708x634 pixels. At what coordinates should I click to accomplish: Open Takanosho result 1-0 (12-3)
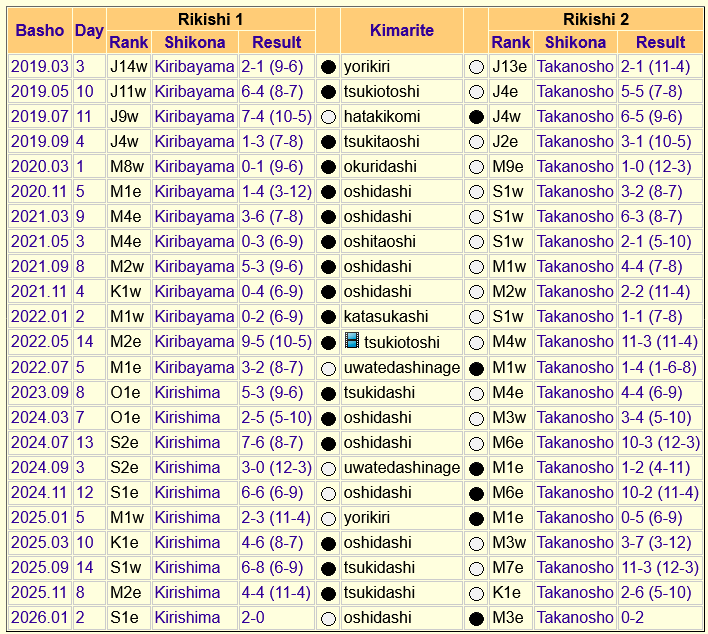point(656,166)
